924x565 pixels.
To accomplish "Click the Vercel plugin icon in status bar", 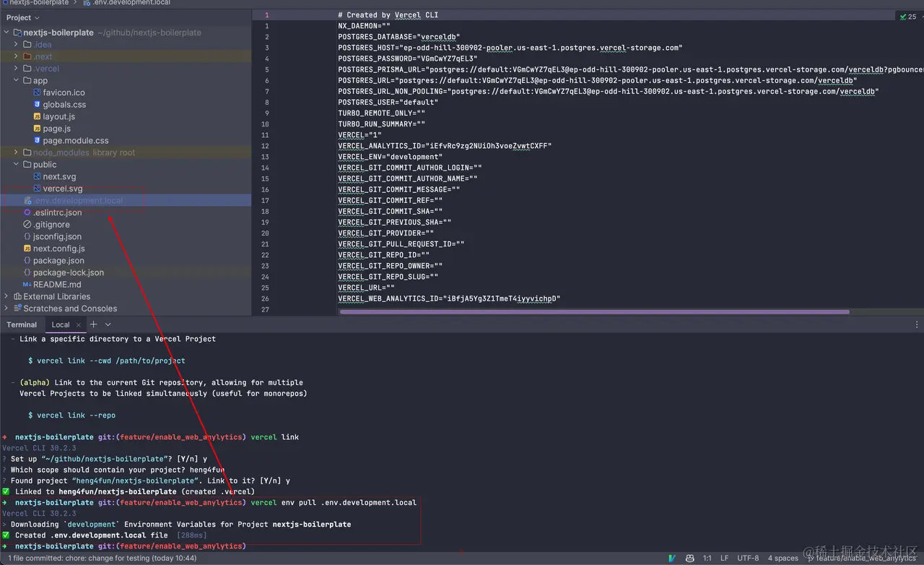I will coord(672,558).
